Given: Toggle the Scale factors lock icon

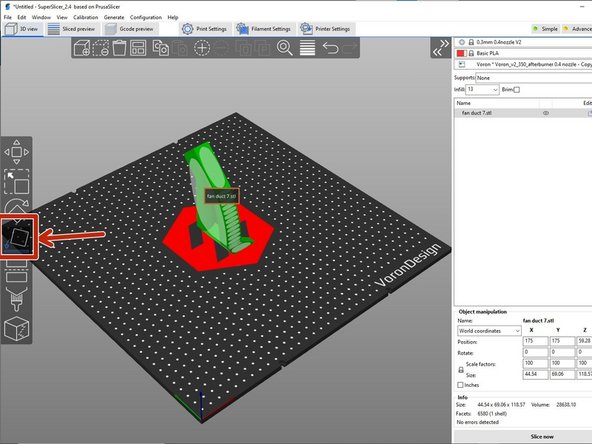Looking at the screenshot, I should click(461, 370).
